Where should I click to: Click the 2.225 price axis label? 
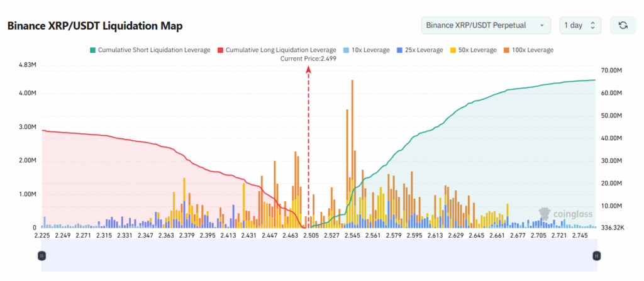(42, 236)
